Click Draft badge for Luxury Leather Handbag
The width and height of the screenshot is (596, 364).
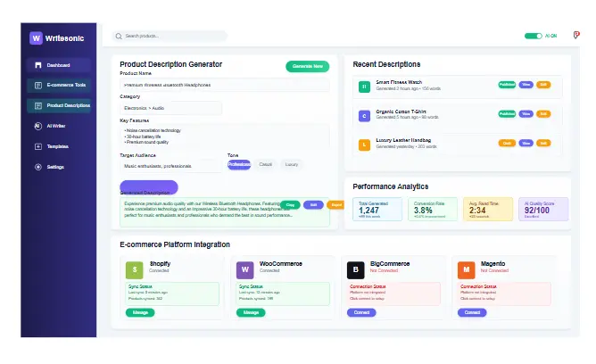[x=507, y=144]
